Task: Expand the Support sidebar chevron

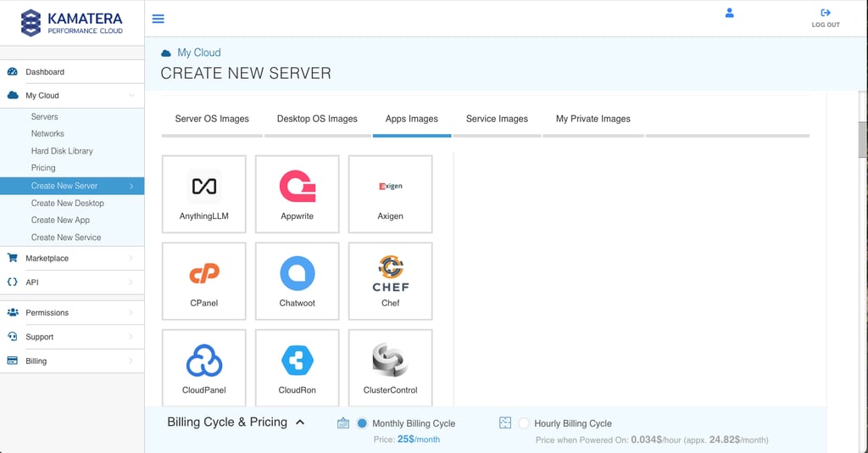Action: pyautogui.click(x=131, y=337)
